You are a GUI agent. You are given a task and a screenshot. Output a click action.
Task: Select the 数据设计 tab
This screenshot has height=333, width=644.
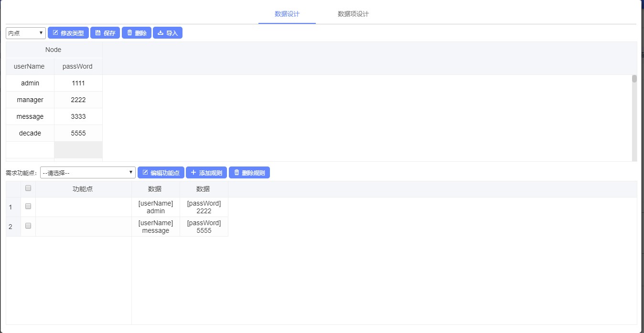(x=287, y=14)
